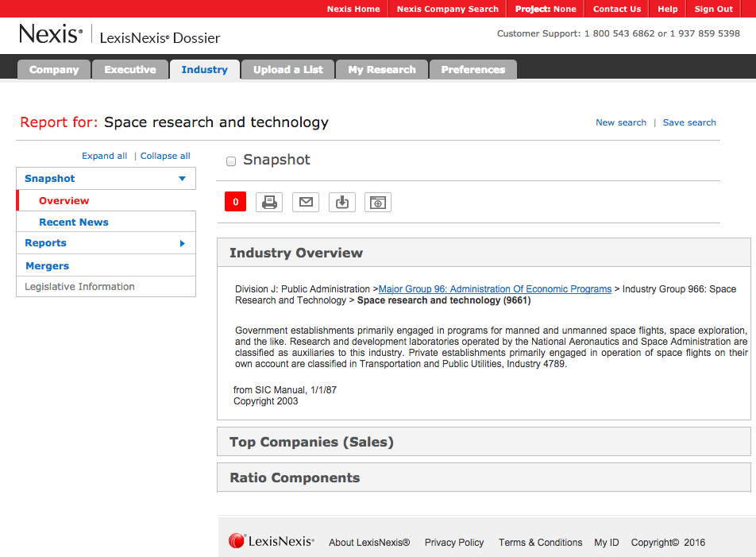Click the LexisNexis logo in the footer
Image resolution: width=756 pixels, height=557 pixels.
tap(272, 541)
